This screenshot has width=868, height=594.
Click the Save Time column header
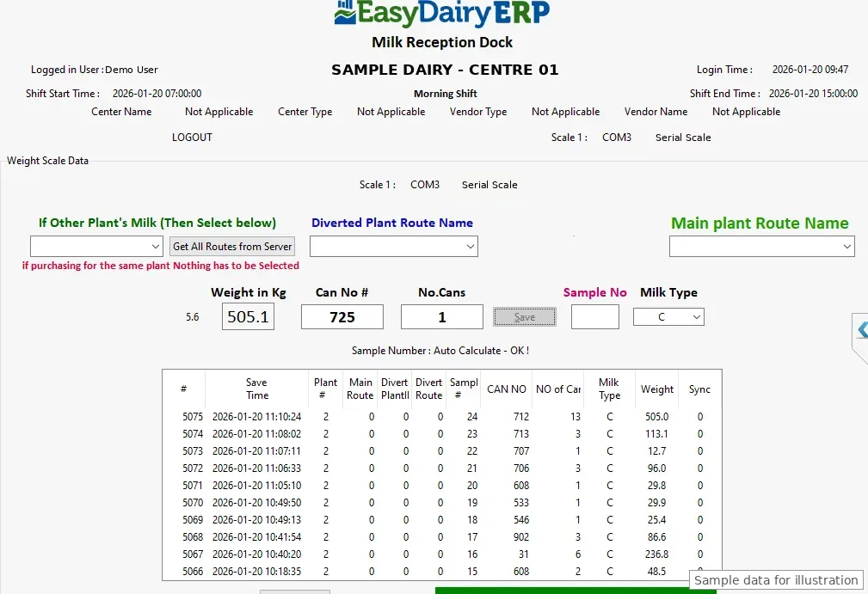pyautogui.click(x=257, y=389)
